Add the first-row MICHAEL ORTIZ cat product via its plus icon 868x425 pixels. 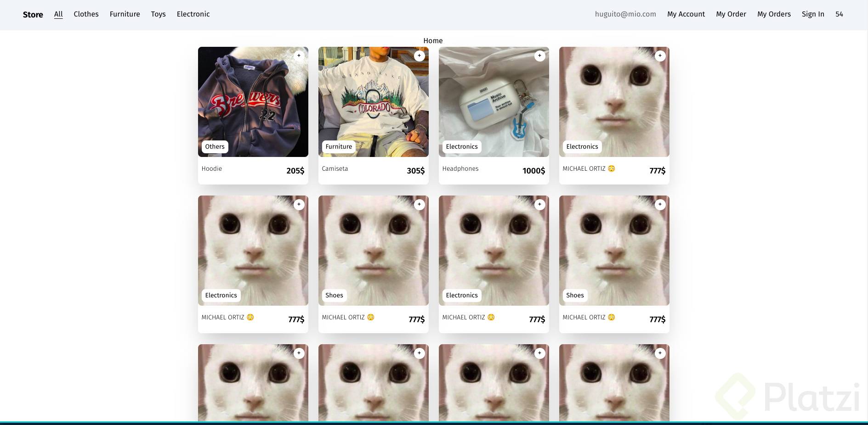pos(660,56)
